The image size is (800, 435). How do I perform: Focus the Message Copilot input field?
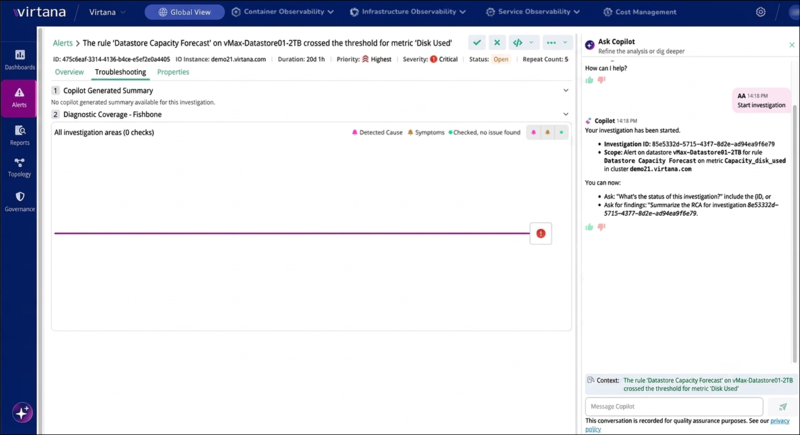pyautogui.click(x=674, y=406)
